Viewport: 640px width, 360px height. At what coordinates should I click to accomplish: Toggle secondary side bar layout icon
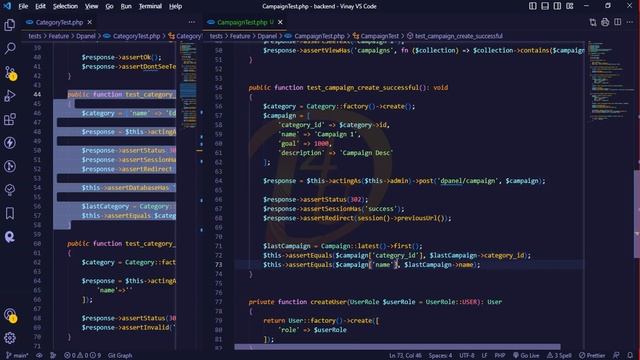[557, 6]
